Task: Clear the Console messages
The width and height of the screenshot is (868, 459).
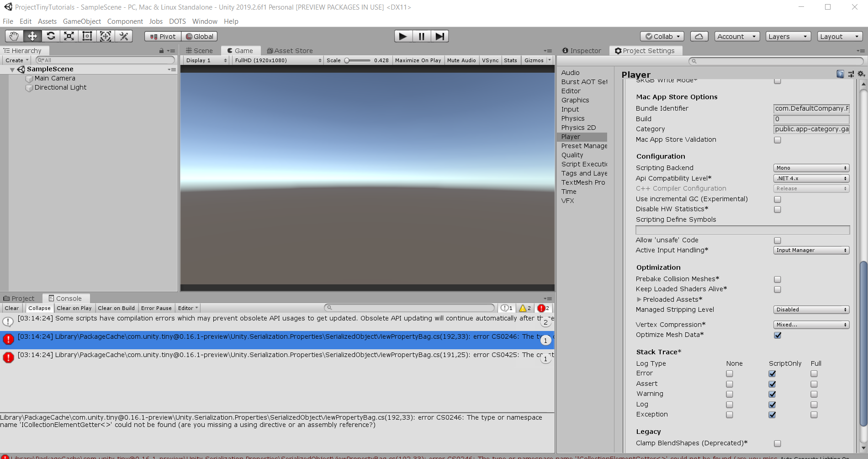Action: pyautogui.click(x=12, y=308)
